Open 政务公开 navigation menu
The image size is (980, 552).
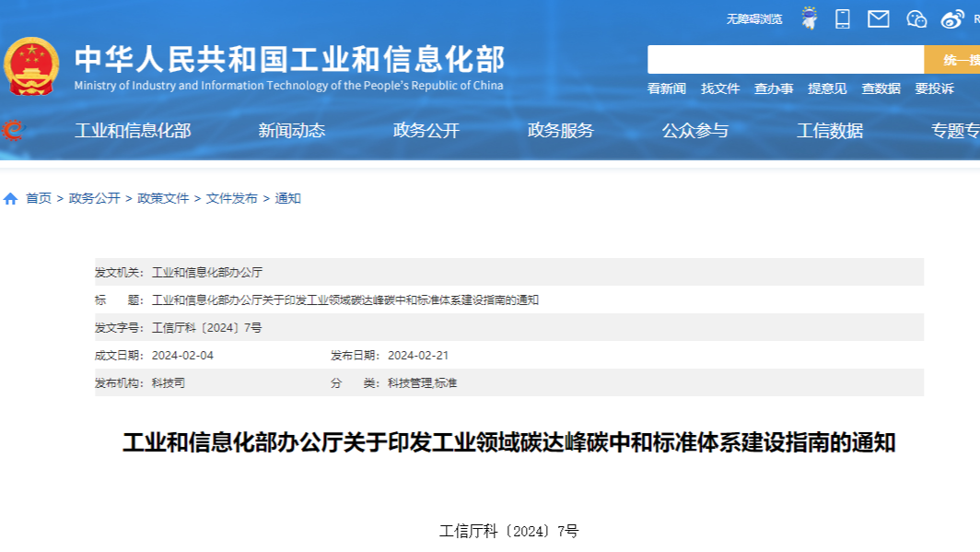click(426, 131)
